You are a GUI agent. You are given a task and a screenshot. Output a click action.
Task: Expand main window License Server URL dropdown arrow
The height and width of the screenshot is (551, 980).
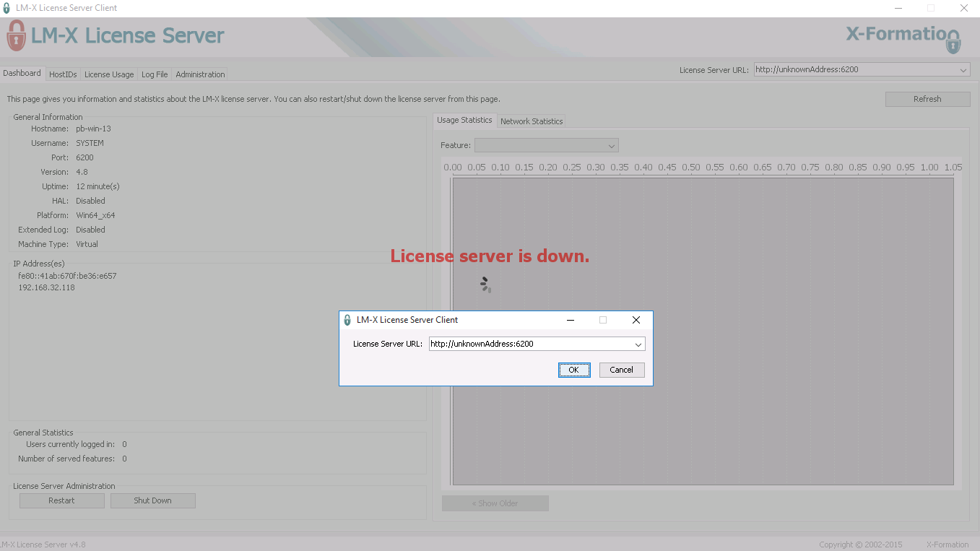pos(963,70)
